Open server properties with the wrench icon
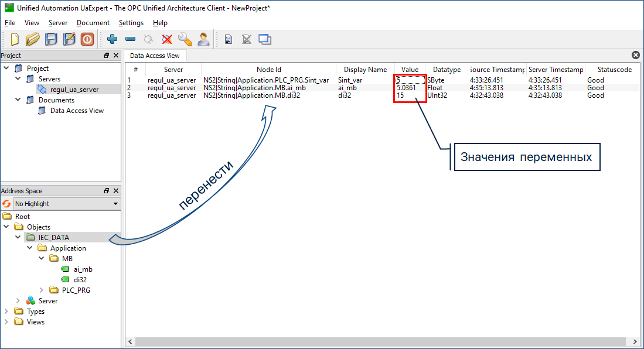 coord(185,39)
